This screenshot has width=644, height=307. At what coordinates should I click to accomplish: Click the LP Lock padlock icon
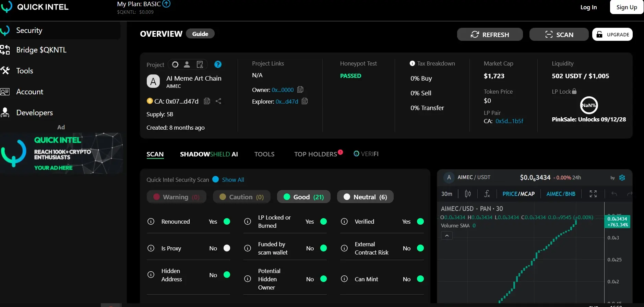574,91
